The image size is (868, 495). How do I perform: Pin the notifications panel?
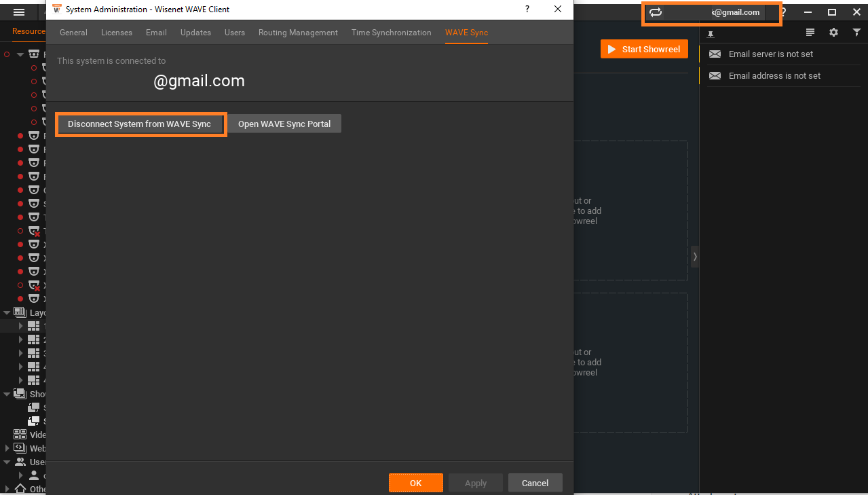(711, 33)
